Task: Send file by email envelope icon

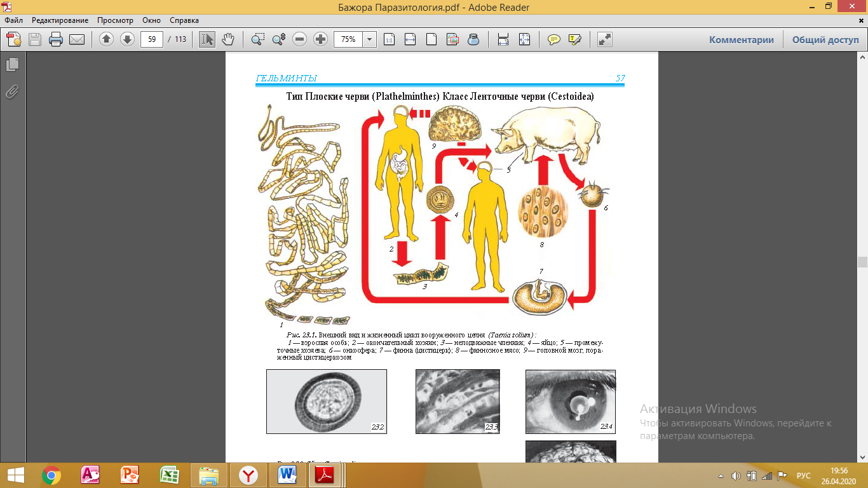Action: (x=77, y=39)
